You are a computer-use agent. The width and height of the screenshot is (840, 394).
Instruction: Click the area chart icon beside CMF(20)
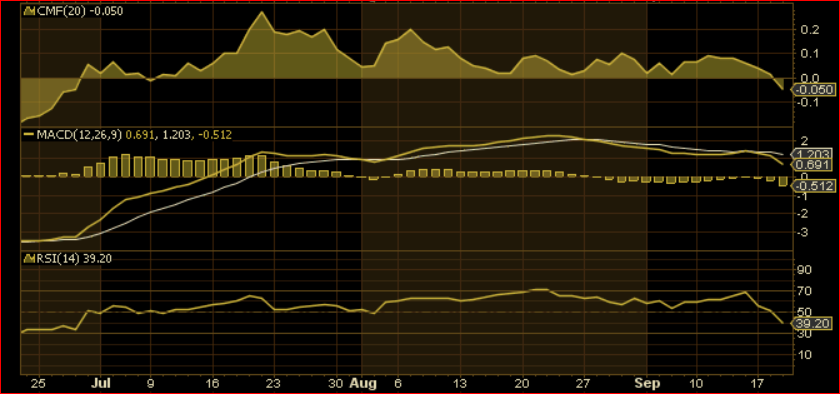coord(29,10)
